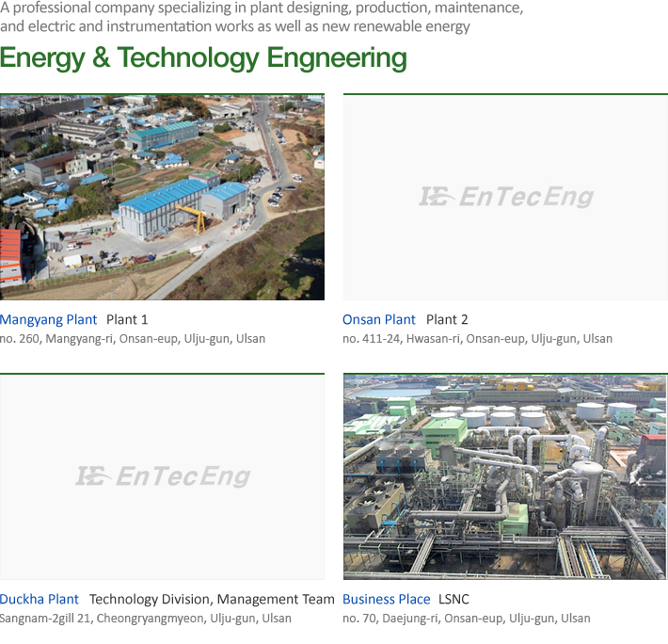
Task: Click the EnTecEng logo above Duckha Plant
Action: point(163,476)
